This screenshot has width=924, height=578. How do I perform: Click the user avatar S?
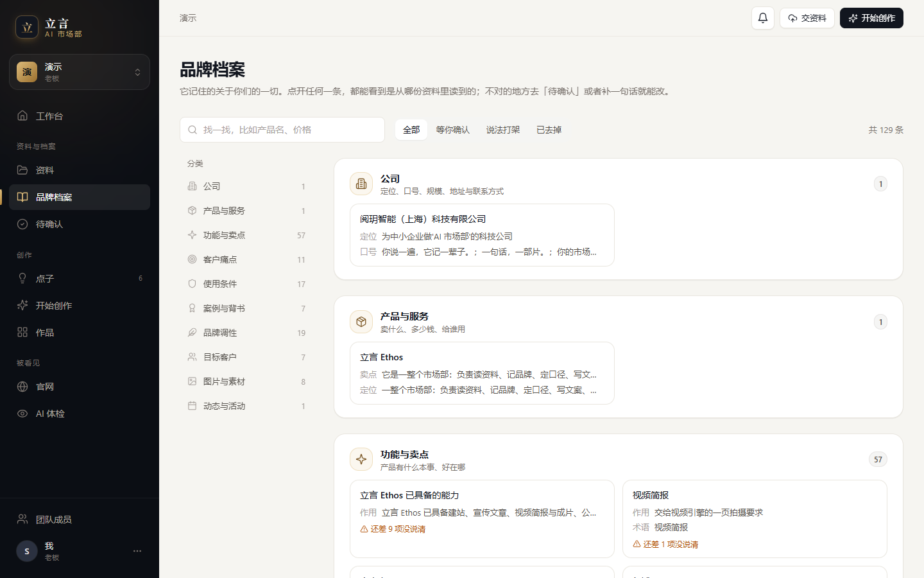coord(27,551)
